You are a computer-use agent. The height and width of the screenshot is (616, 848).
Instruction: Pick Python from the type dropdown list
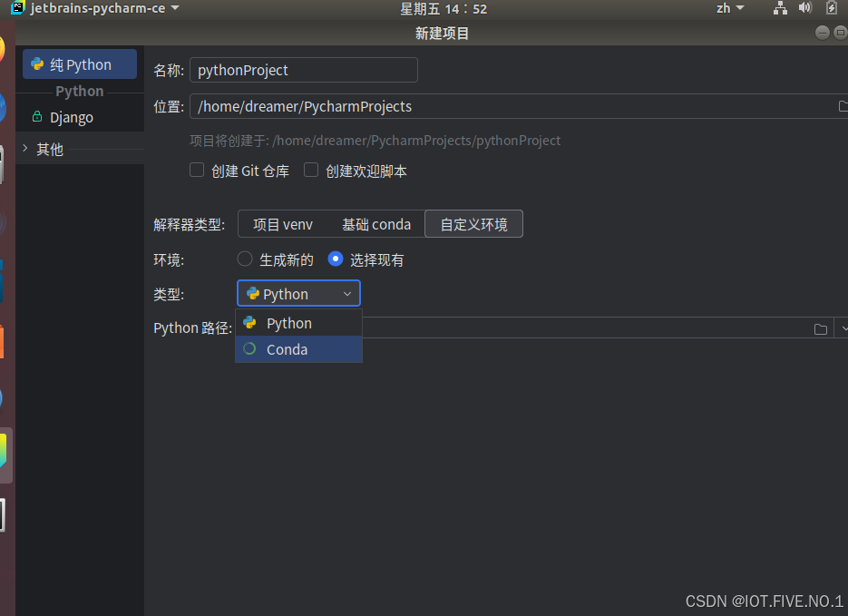click(x=298, y=323)
